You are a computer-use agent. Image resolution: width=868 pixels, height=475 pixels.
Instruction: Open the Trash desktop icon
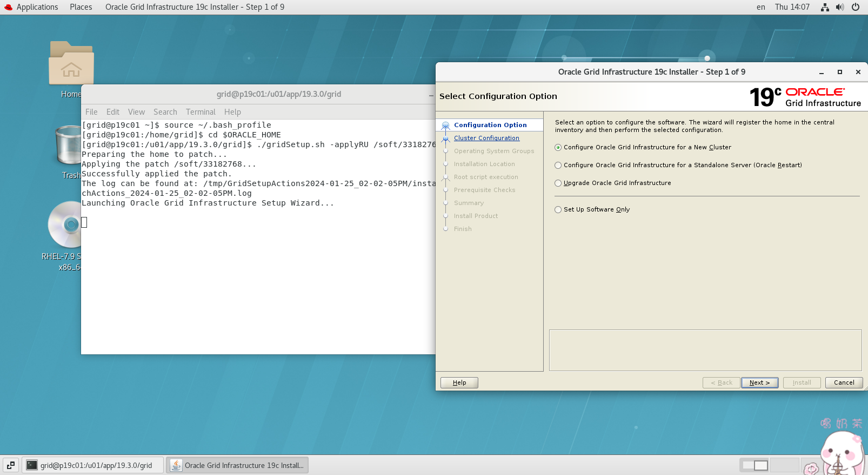[69, 144]
